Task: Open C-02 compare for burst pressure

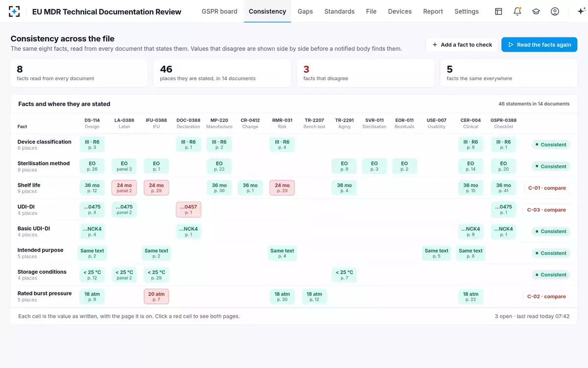Action: coord(546,296)
